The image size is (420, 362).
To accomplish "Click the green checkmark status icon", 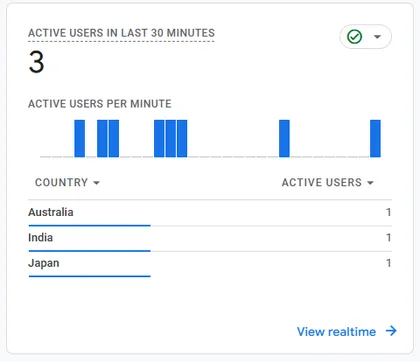I will click(x=354, y=37).
